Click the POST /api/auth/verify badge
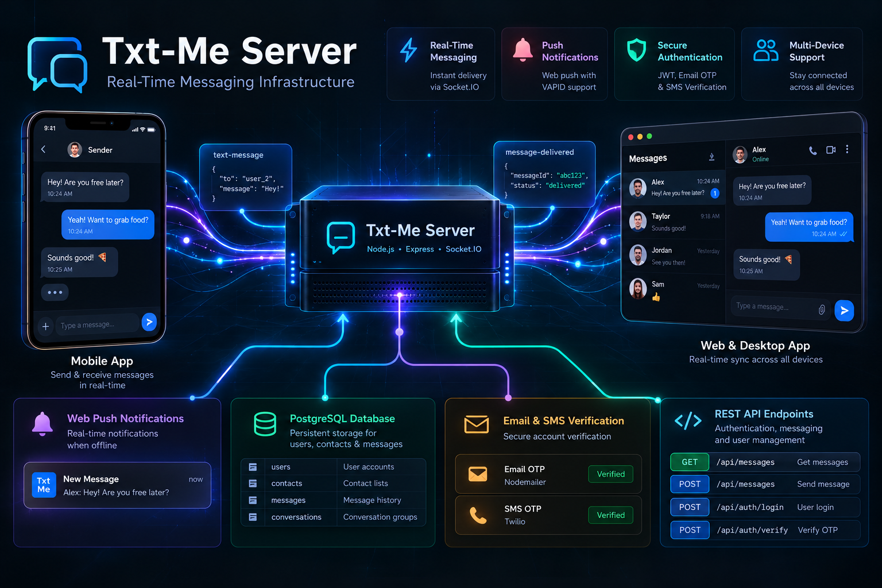The image size is (882, 588). [690, 530]
